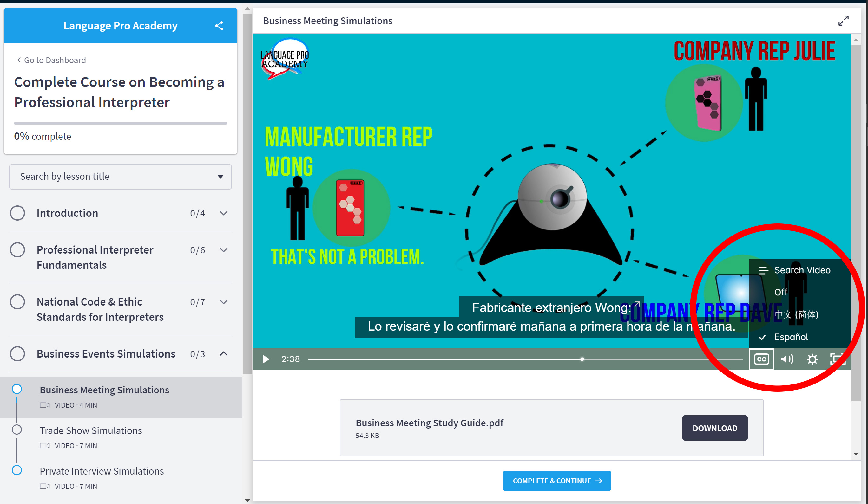Open the Search by lesson title dropdown
This screenshot has height=504, width=868.
pos(120,177)
